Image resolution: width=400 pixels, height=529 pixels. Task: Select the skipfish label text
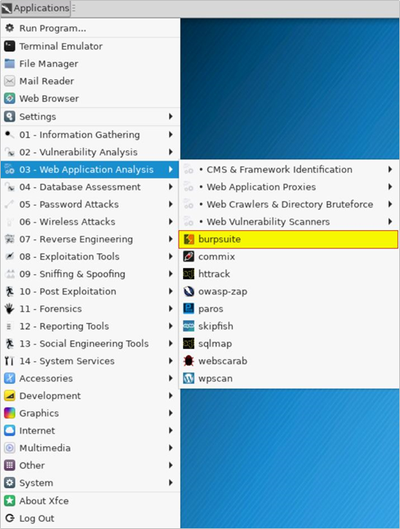(216, 326)
